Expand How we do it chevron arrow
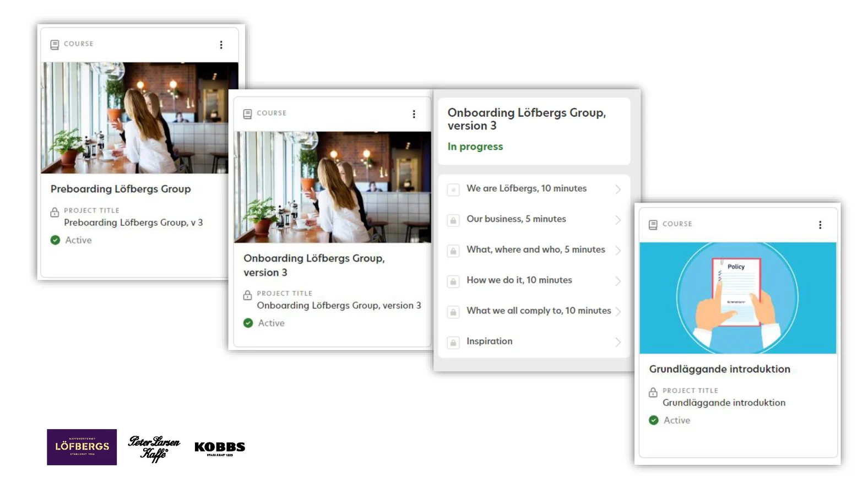 tap(618, 281)
